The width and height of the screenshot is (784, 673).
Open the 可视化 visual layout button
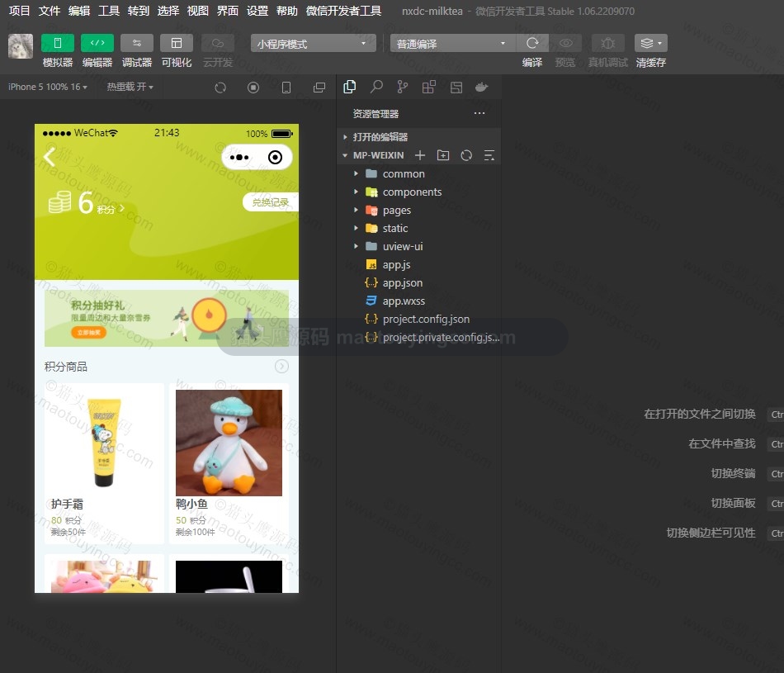click(177, 43)
